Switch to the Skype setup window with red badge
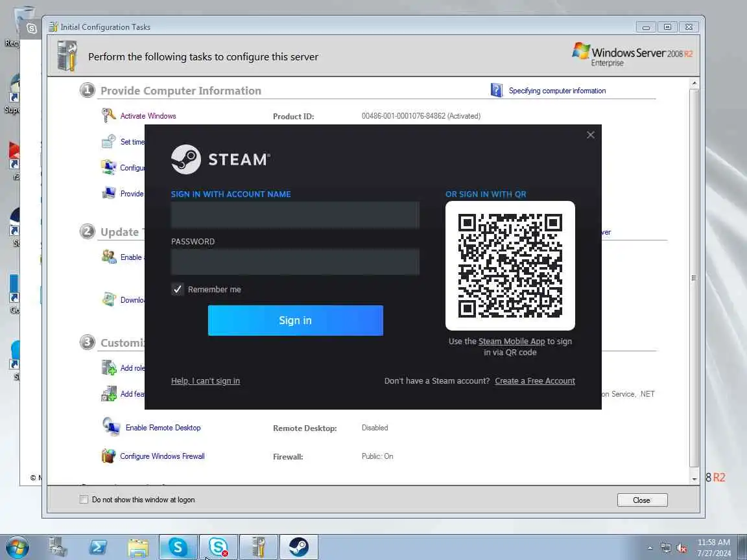 point(218,546)
